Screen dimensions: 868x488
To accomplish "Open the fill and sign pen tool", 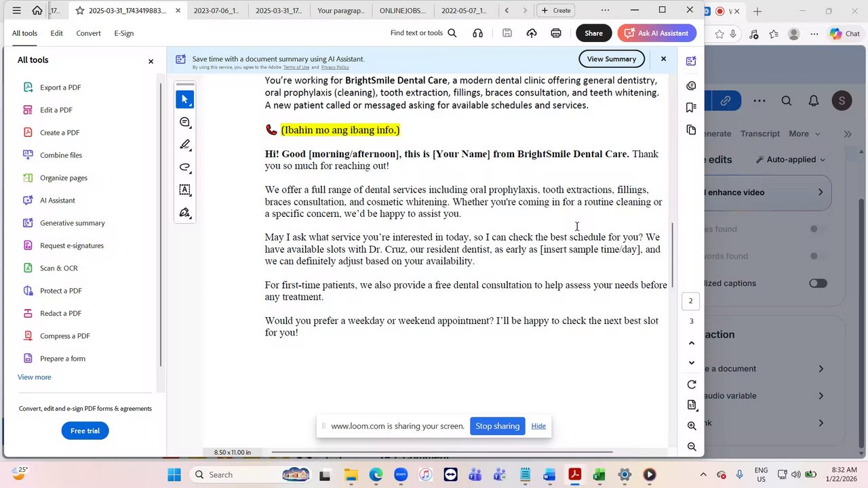I will tap(184, 213).
